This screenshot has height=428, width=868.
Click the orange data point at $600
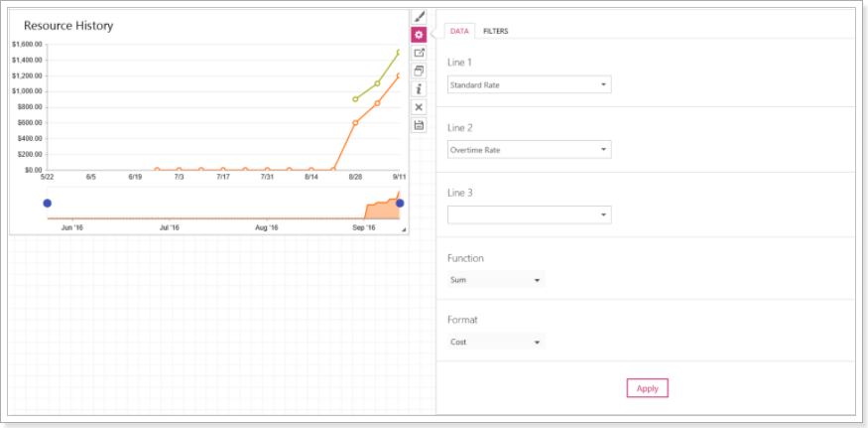point(355,122)
